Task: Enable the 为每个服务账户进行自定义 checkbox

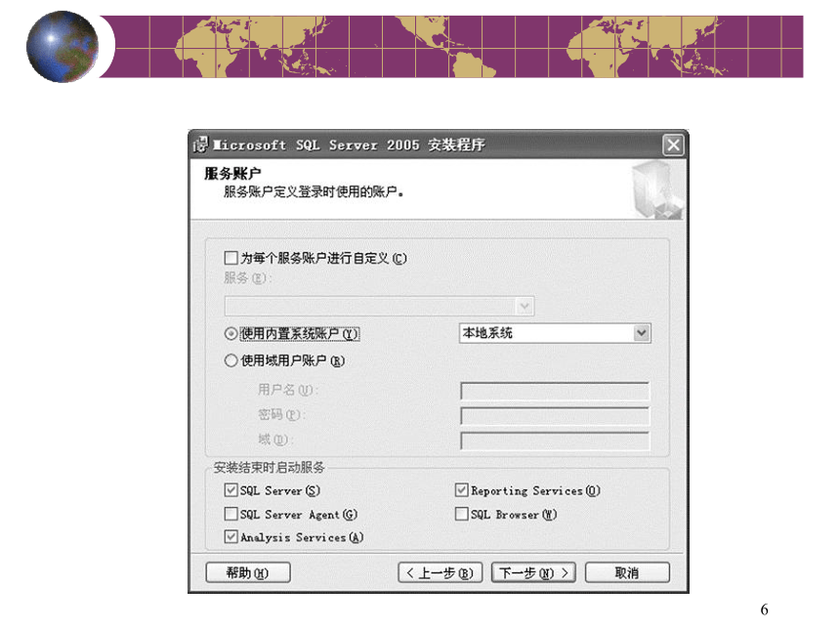Action: (231, 258)
